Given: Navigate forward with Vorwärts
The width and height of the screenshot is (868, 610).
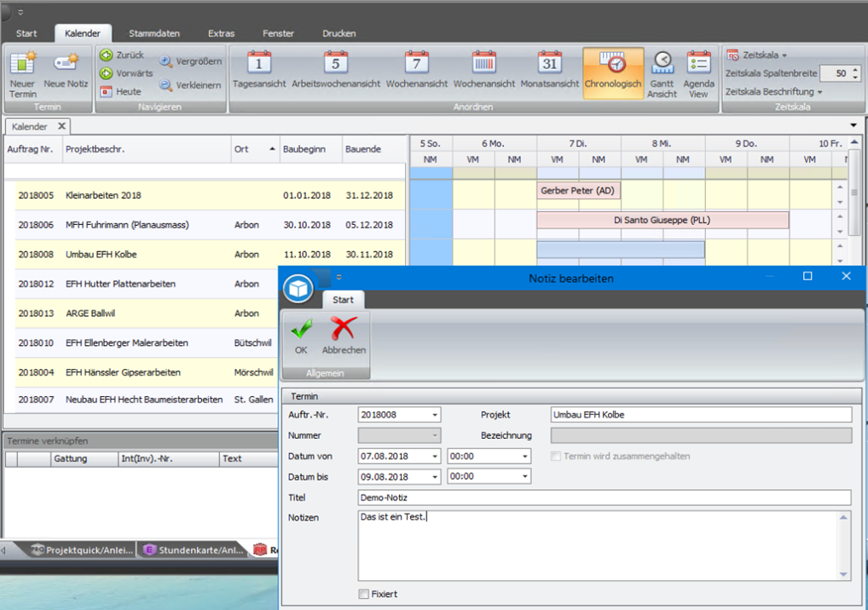Looking at the screenshot, I should [x=126, y=73].
